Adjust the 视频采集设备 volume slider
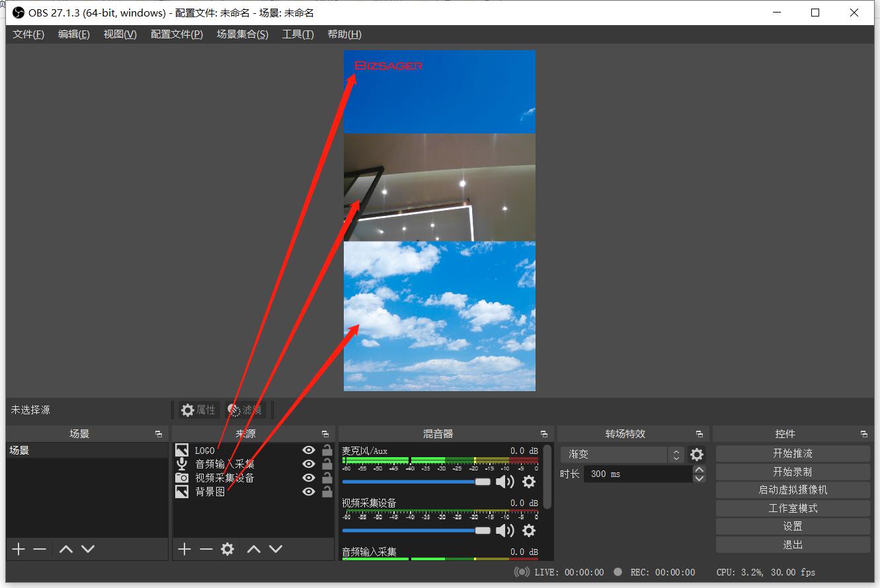Viewport: 880px width, 588px height. pos(417,531)
